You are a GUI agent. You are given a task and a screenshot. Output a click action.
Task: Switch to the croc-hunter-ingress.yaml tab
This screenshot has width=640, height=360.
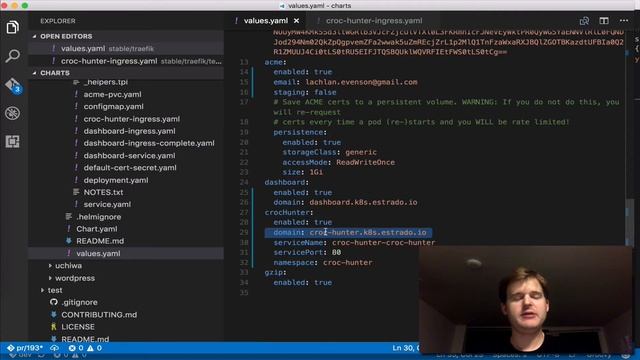[374, 21]
